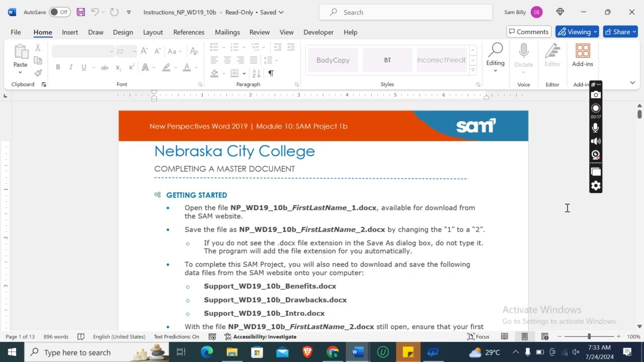The image size is (644, 362).
Task: Collapse the ribbon with the chevron
Action: [632, 83]
